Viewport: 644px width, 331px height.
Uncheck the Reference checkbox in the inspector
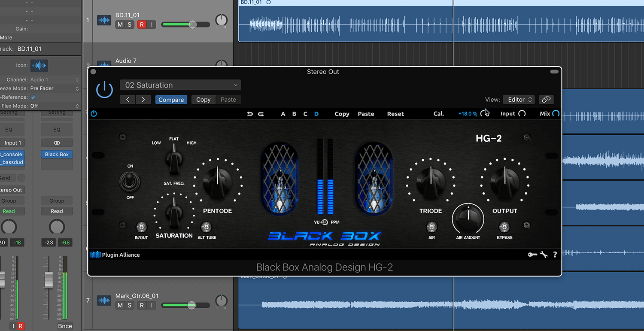pyautogui.click(x=33, y=97)
